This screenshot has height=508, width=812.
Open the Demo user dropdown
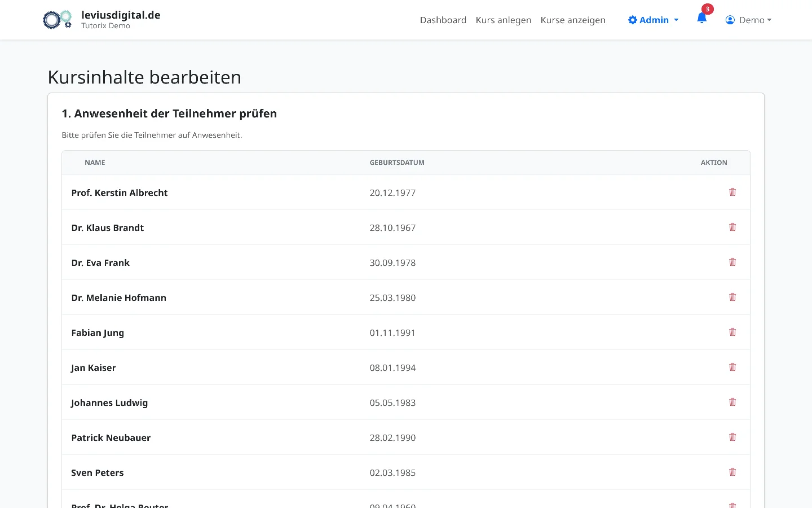point(748,20)
